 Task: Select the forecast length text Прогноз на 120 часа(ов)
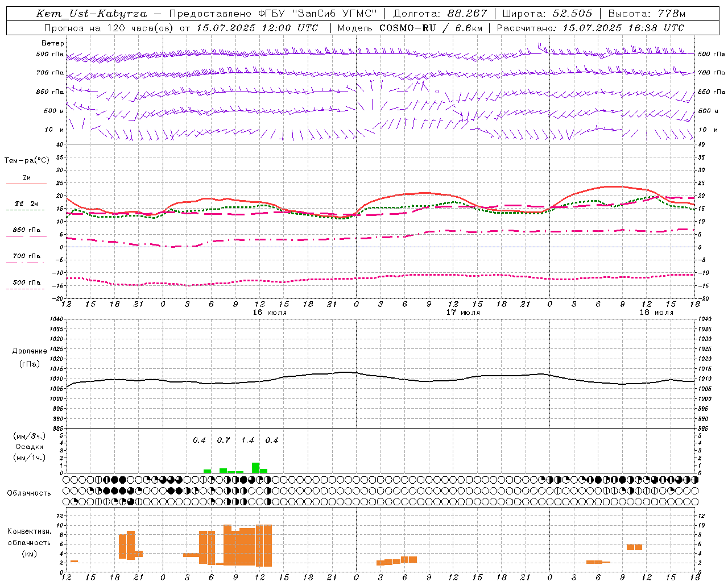[x=110, y=28]
